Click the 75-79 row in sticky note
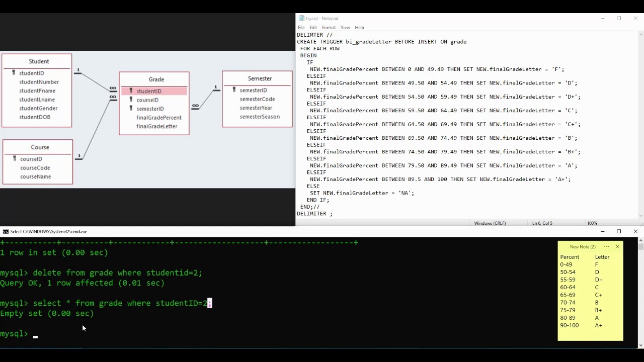 [x=581, y=310]
